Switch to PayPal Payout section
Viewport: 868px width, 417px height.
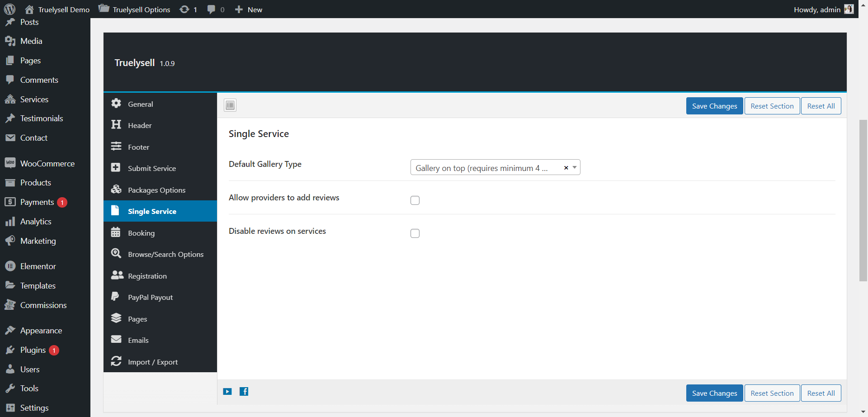click(x=150, y=297)
